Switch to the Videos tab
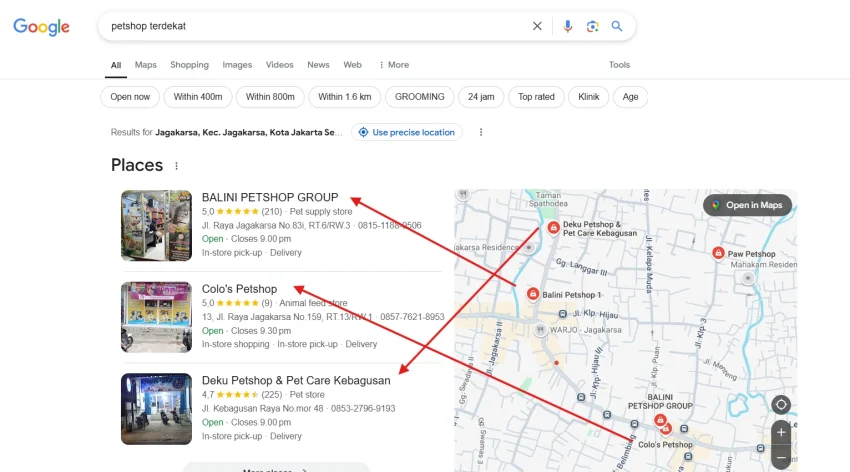The height and width of the screenshot is (472, 850). point(279,64)
